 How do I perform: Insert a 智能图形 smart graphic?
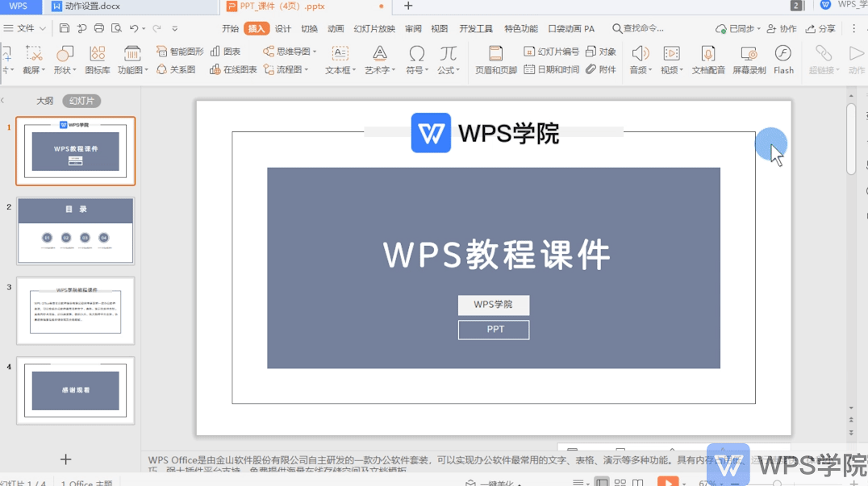pos(180,52)
